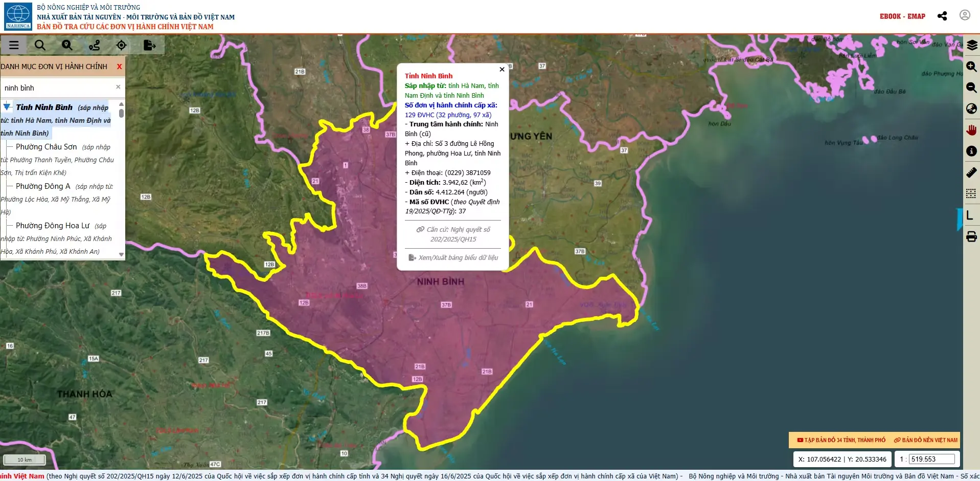Click the dotted grid icon
This screenshot has height=481, width=980.
click(x=971, y=193)
